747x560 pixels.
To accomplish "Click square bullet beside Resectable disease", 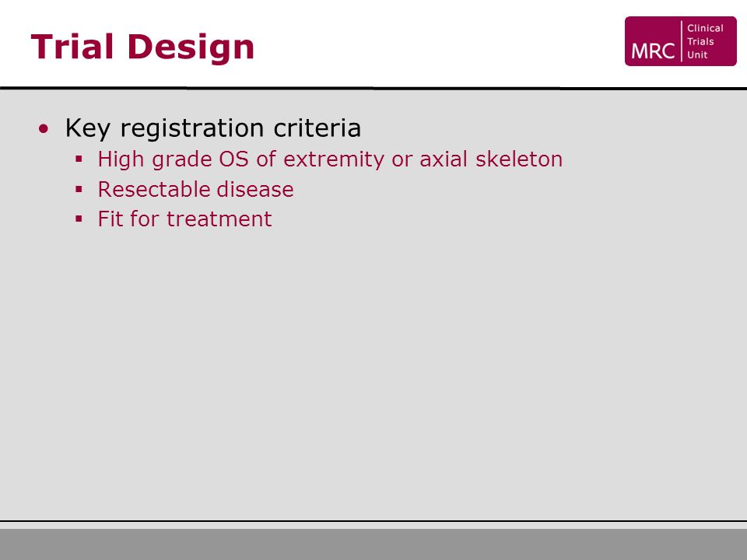I will click(x=79, y=190).
